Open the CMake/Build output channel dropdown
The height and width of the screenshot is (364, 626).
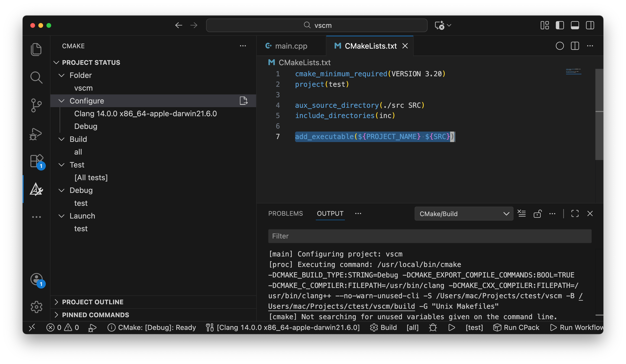[x=463, y=214]
